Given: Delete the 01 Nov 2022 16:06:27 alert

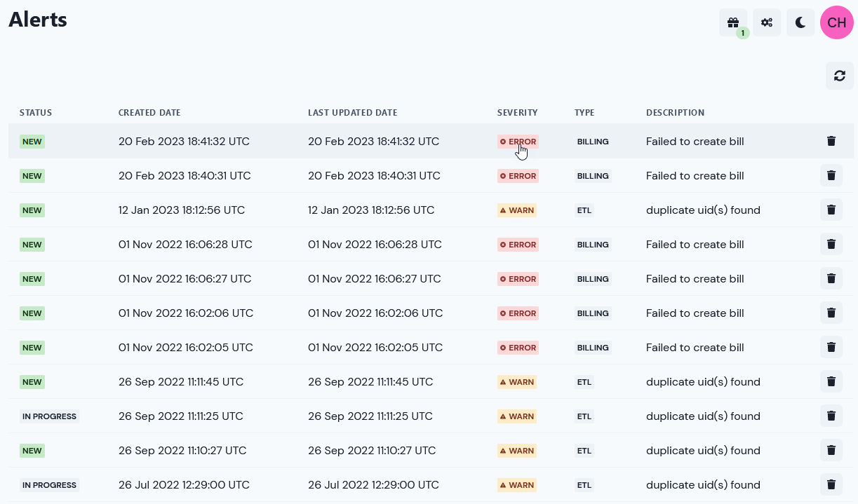Looking at the screenshot, I should tap(831, 278).
